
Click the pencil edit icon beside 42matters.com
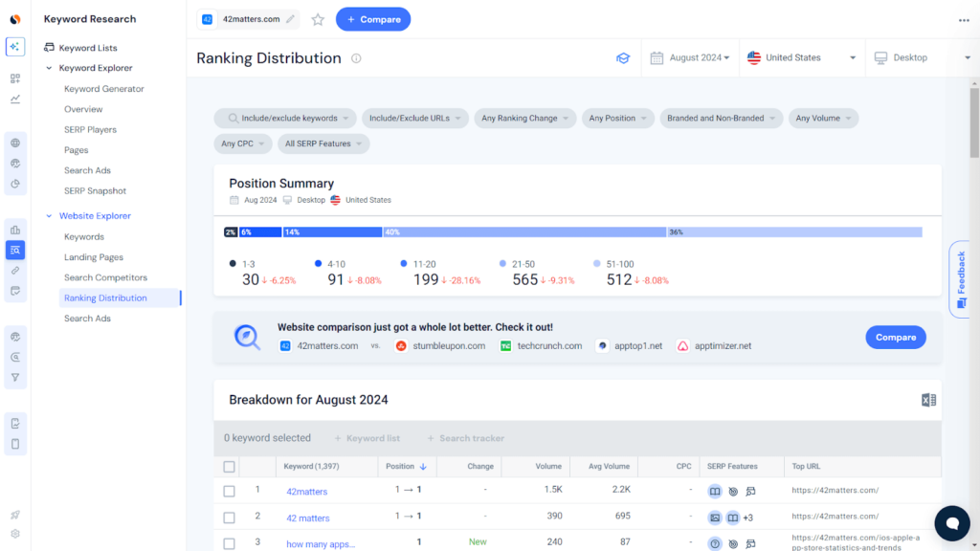pyautogui.click(x=290, y=19)
